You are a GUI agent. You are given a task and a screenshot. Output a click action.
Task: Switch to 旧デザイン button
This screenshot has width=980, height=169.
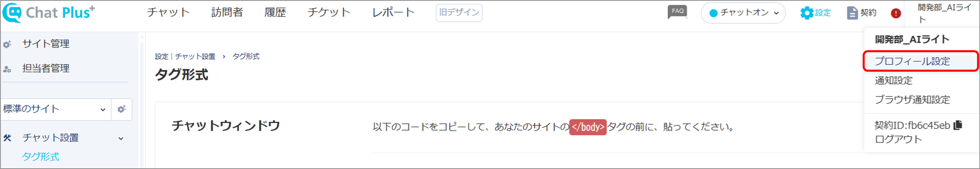pyautogui.click(x=459, y=13)
